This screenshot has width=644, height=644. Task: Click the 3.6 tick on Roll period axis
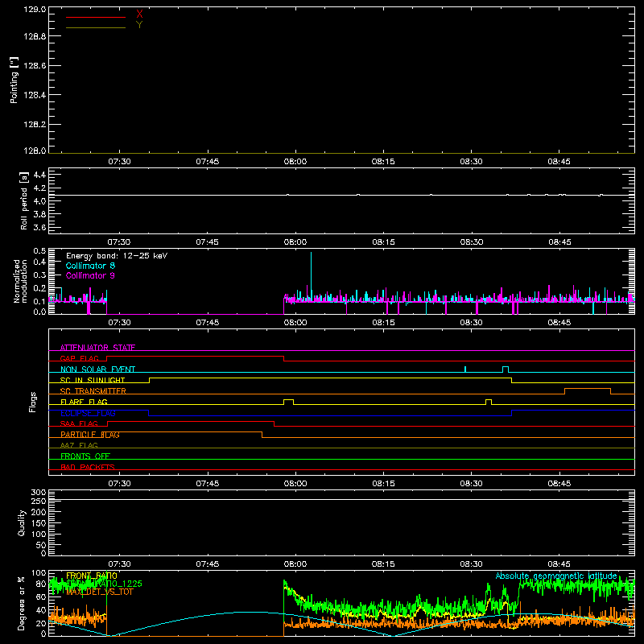click(39, 227)
